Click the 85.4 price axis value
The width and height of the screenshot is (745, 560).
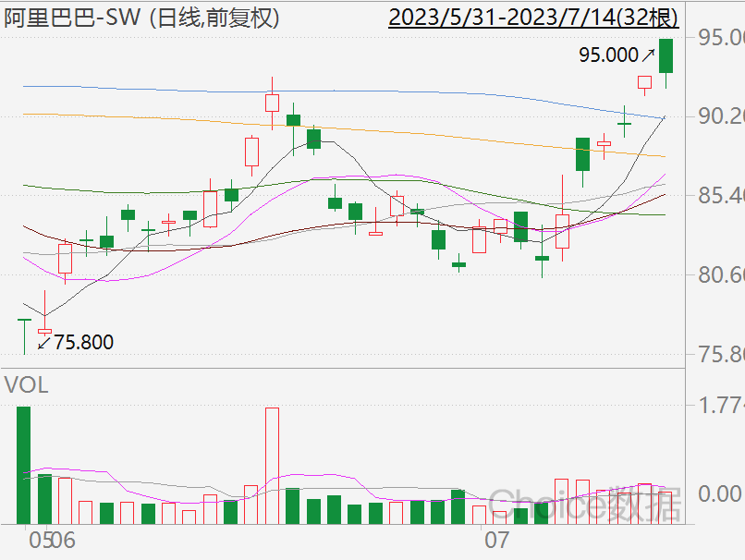721,195
